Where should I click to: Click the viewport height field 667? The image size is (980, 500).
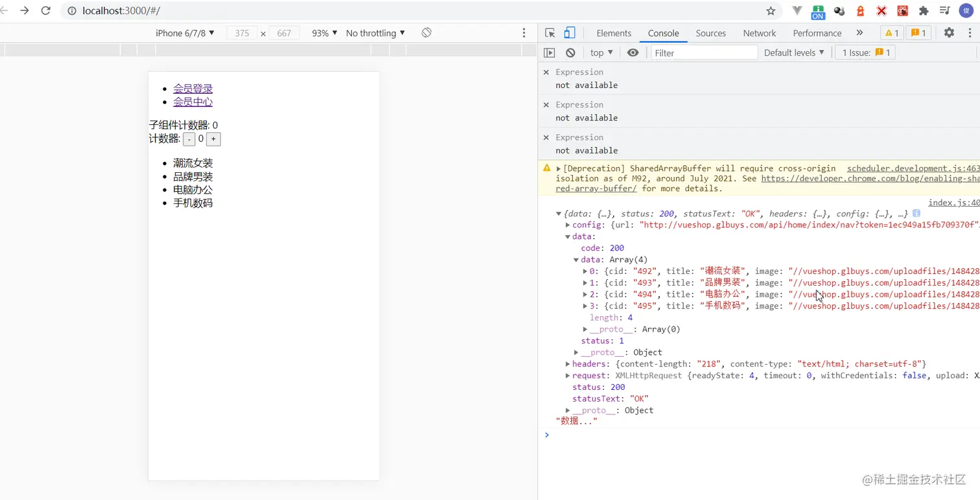click(x=284, y=33)
